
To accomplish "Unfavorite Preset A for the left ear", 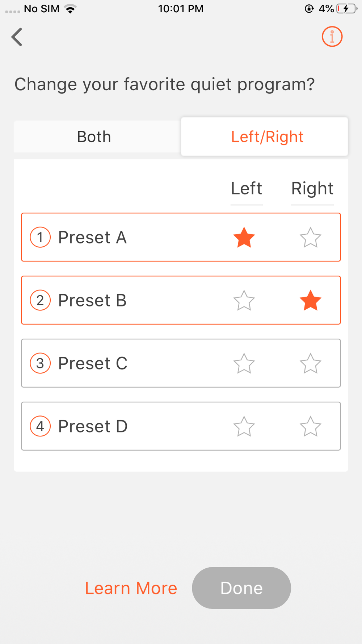I will pyautogui.click(x=244, y=238).
